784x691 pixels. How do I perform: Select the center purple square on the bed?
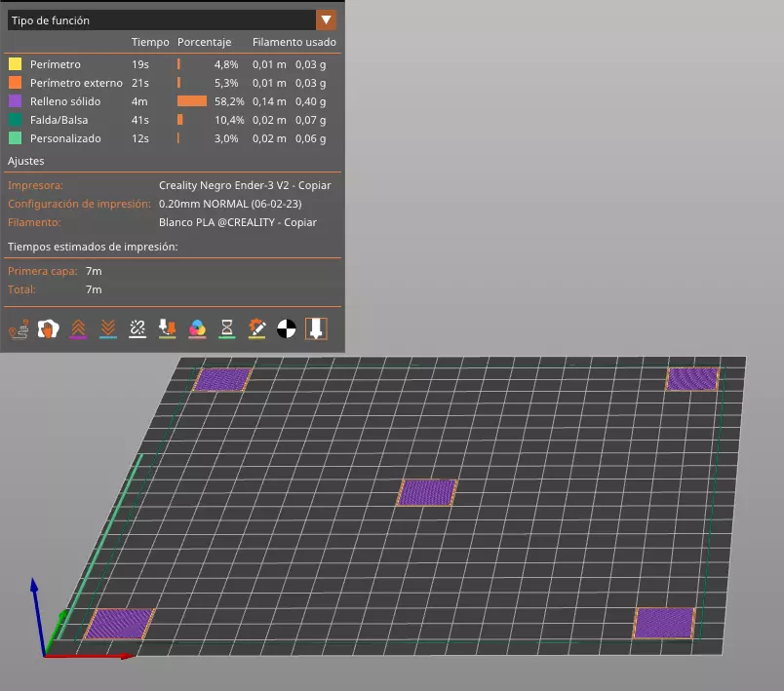pos(427,492)
